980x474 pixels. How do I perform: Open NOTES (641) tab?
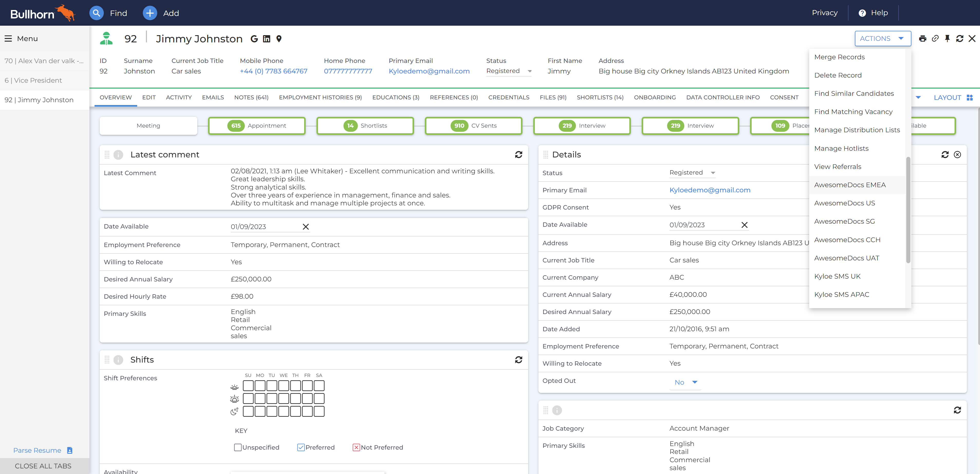click(x=251, y=97)
